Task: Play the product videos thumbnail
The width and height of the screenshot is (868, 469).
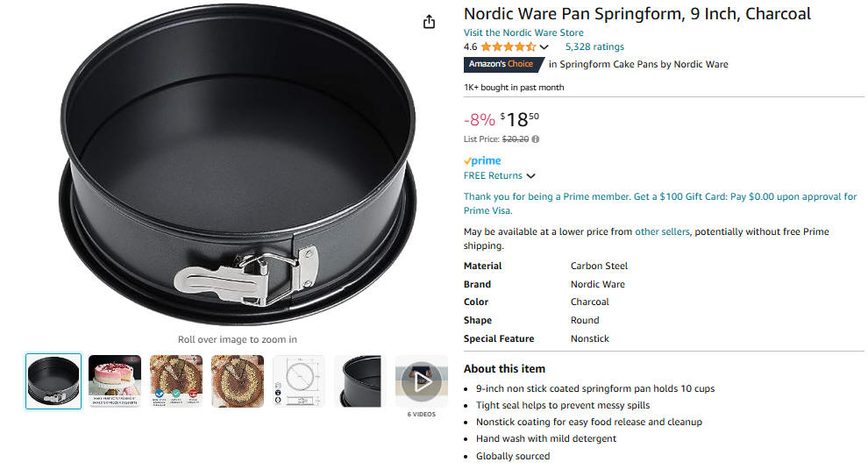Action: pyautogui.click(x=421, y=381)
